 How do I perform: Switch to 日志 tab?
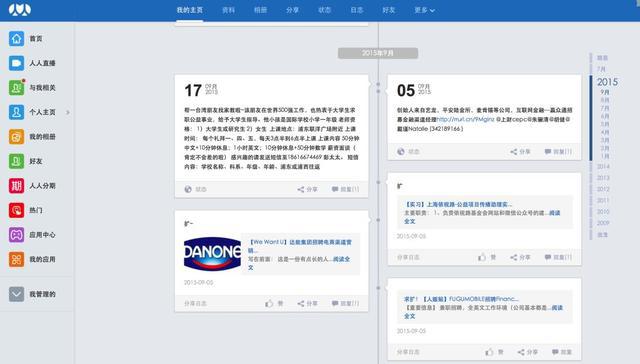click(x=357, y=10)
